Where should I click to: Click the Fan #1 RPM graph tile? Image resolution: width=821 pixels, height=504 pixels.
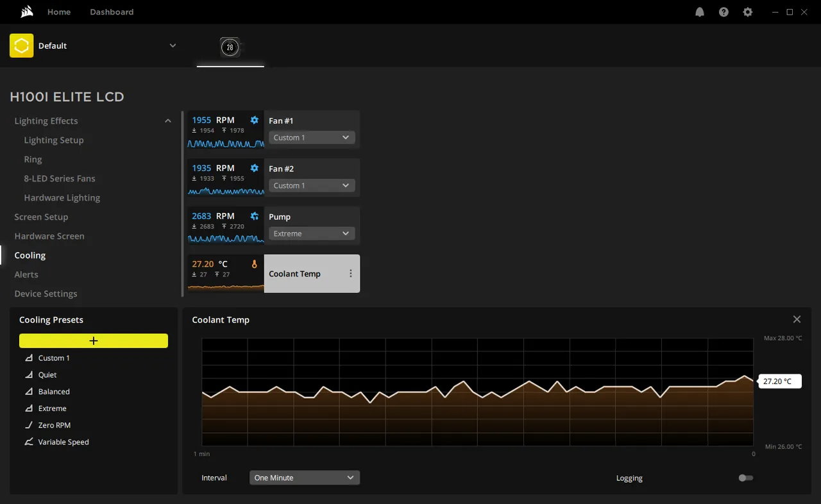226,130
